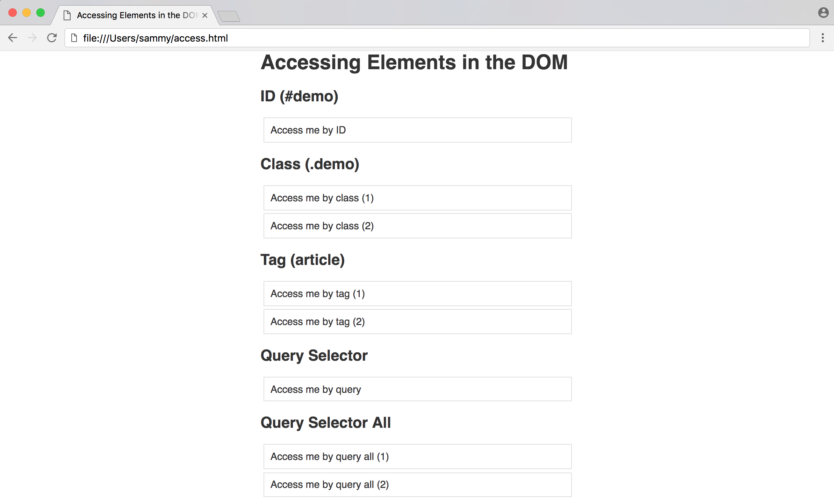
Task: Click the browser profile avatar icon
Action: point(823,13)
